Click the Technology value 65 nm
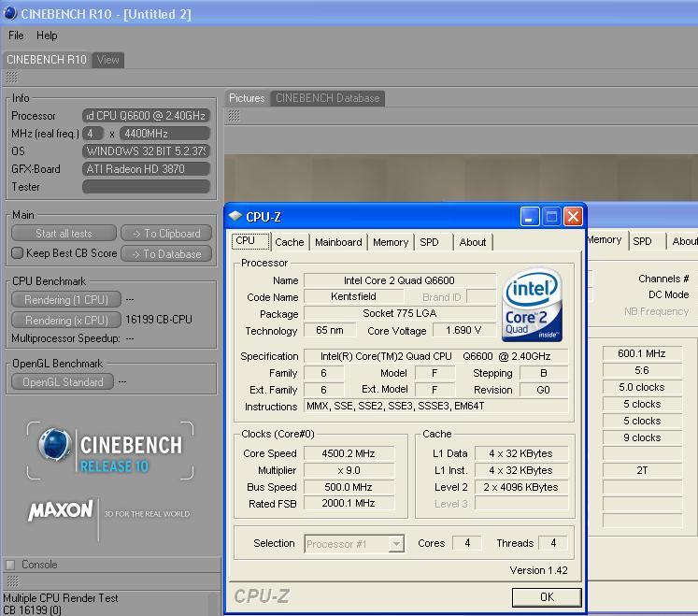The width and height of the screenshot is (698, 616). click(x=330, y=330)
